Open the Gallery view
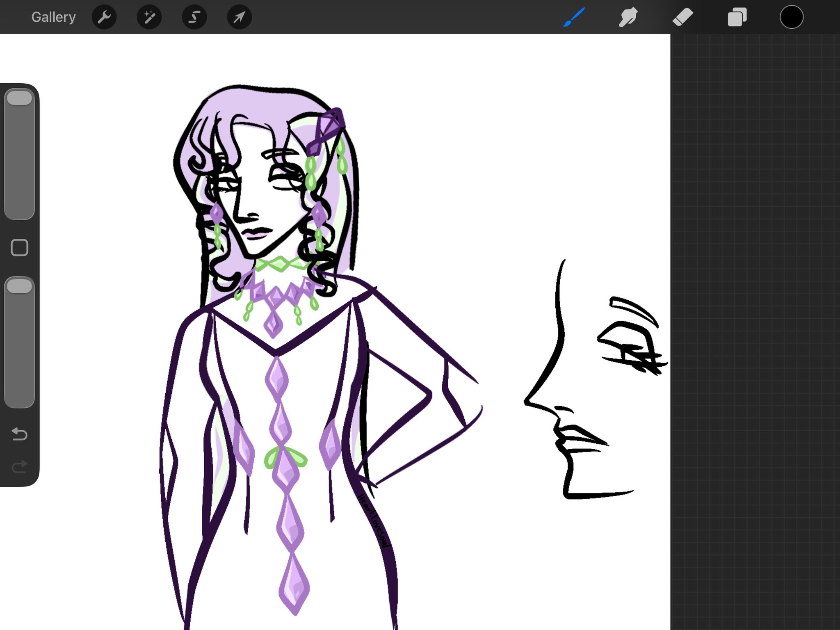 53,17
